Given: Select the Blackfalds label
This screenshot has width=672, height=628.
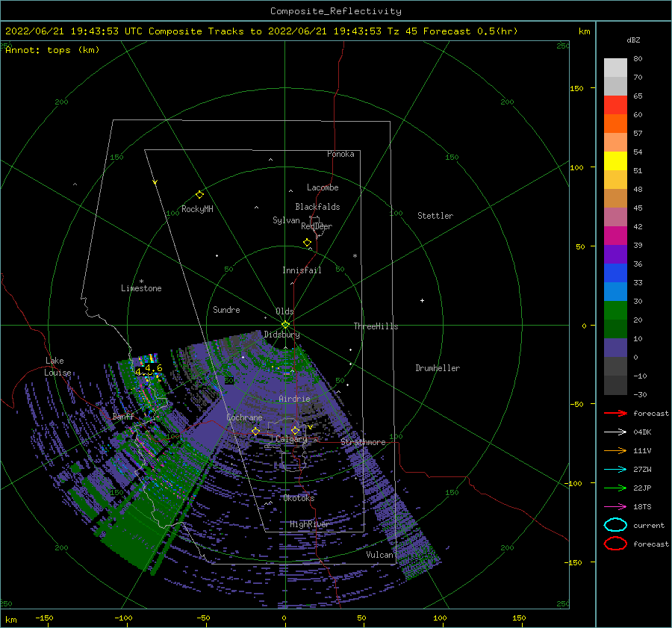Looking at the screenshot, I should tap(317, 207).
